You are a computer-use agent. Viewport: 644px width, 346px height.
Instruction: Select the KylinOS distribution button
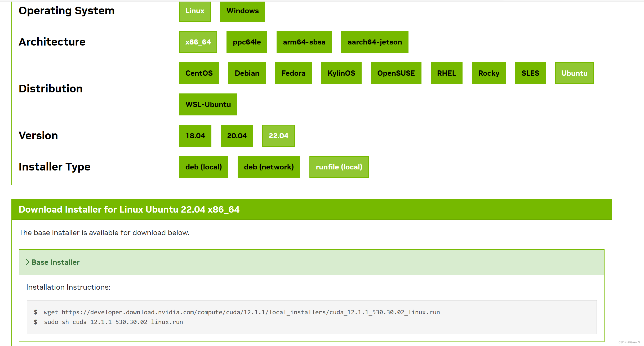coord(341,73)
